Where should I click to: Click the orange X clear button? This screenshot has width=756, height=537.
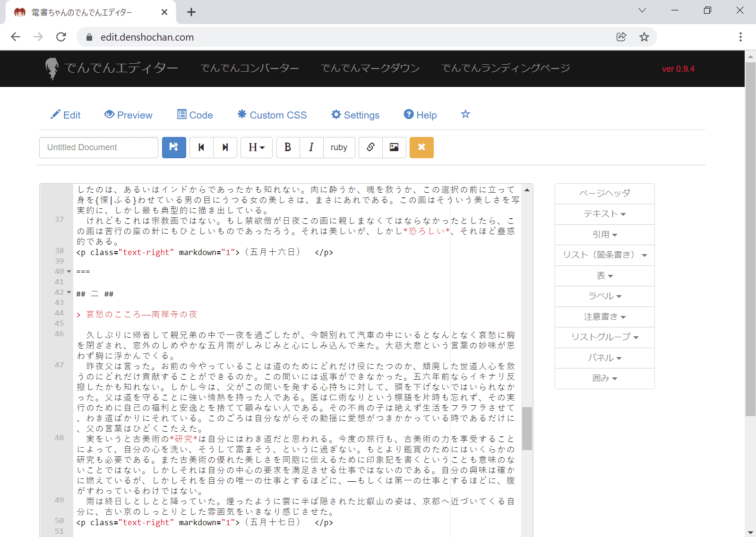pyautogui.click(x=421, y=147)
